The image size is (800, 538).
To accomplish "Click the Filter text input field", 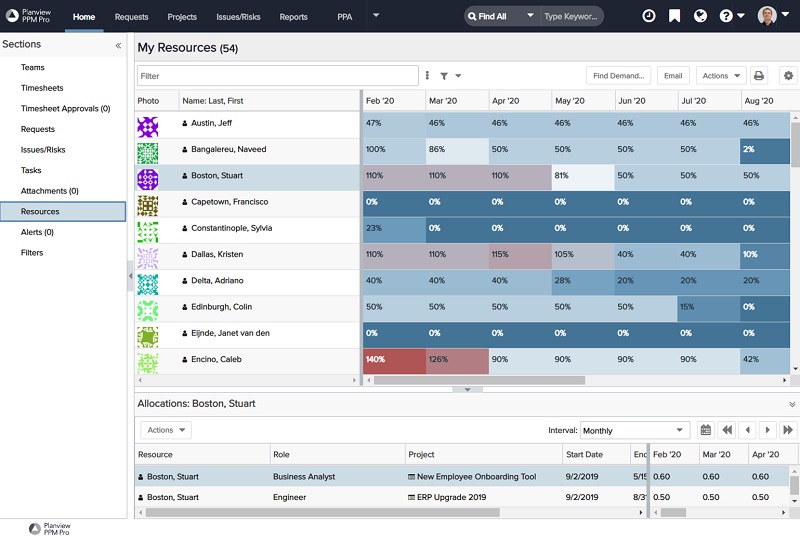I will coord(278,76).
